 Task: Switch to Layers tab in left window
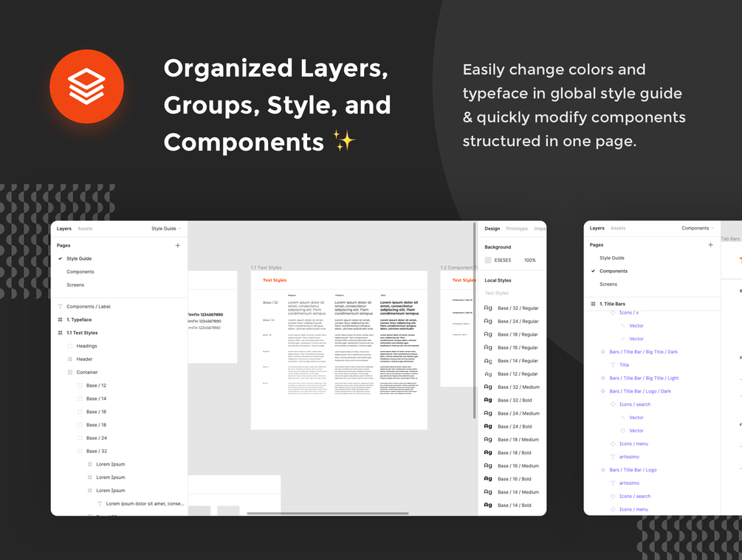[64, 229]
